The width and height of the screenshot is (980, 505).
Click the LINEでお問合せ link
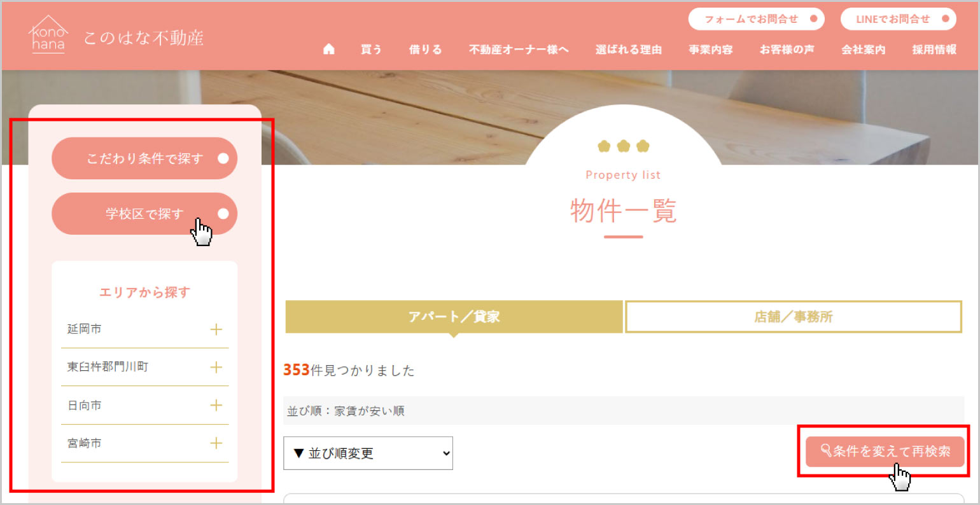pyautogui.click(x=898, y=19)
